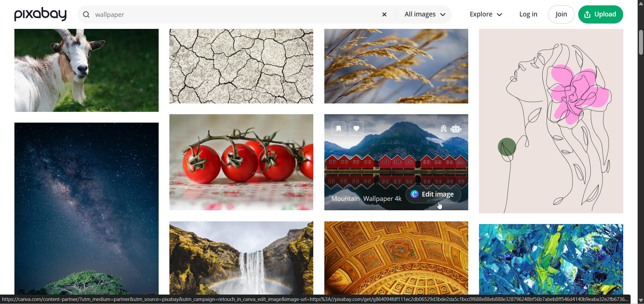Open the All images filter dropdown
This screenshot has width=644, height=304.
425,14
